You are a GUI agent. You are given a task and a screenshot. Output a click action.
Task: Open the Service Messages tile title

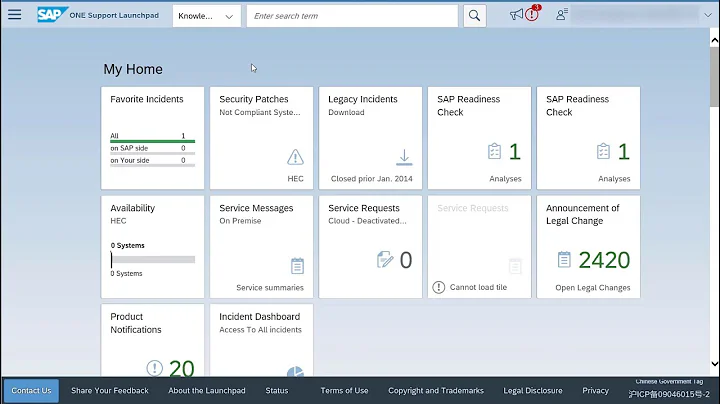pos(256,208)
